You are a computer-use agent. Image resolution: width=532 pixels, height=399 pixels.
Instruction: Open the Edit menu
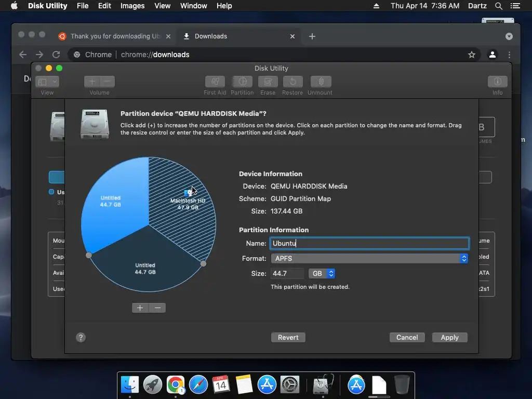(104, 6)
